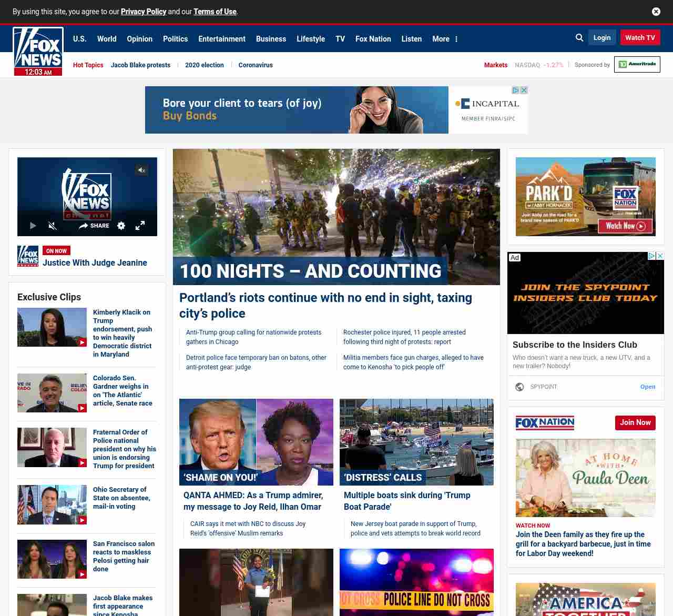Screen dimensions: 673x616
Task: Click the search magnifier icon
Action: [x=579, y=38]
